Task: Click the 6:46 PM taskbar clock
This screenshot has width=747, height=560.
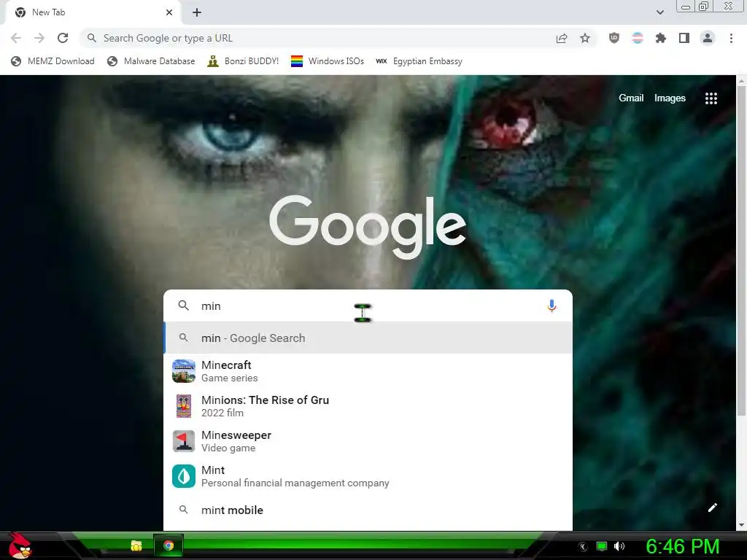Action: coord(682,546)
